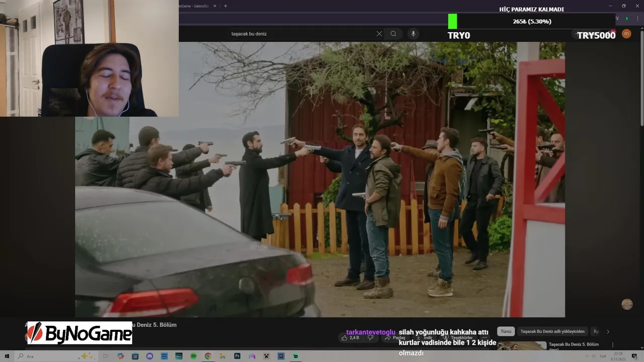
Task: Click the YouTube search magnifier button
Action: coord(393,34)
